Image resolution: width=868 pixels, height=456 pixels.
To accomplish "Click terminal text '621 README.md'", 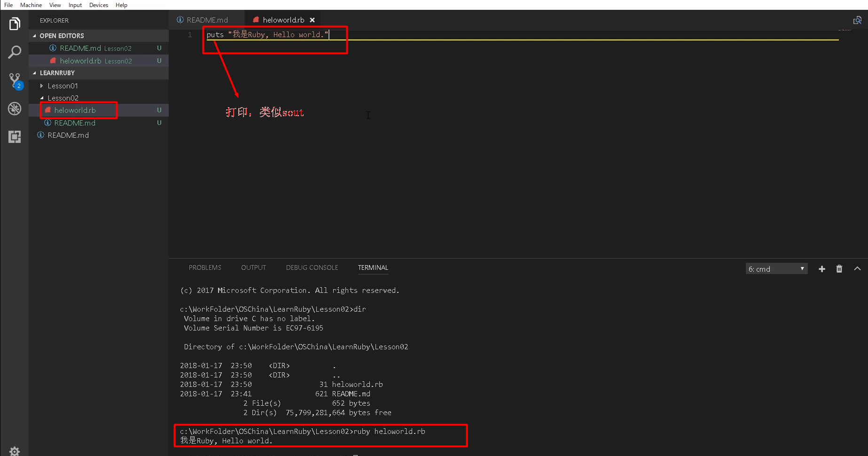I will 343,394.
